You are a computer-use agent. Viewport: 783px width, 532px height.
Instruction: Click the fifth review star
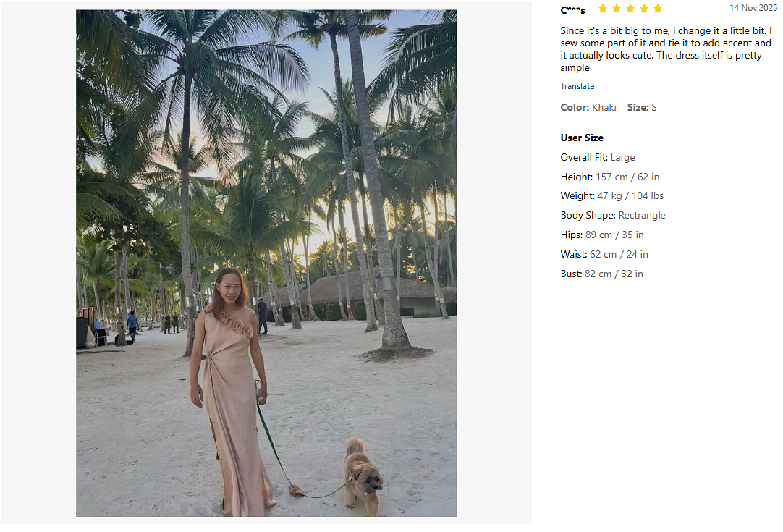658,9
